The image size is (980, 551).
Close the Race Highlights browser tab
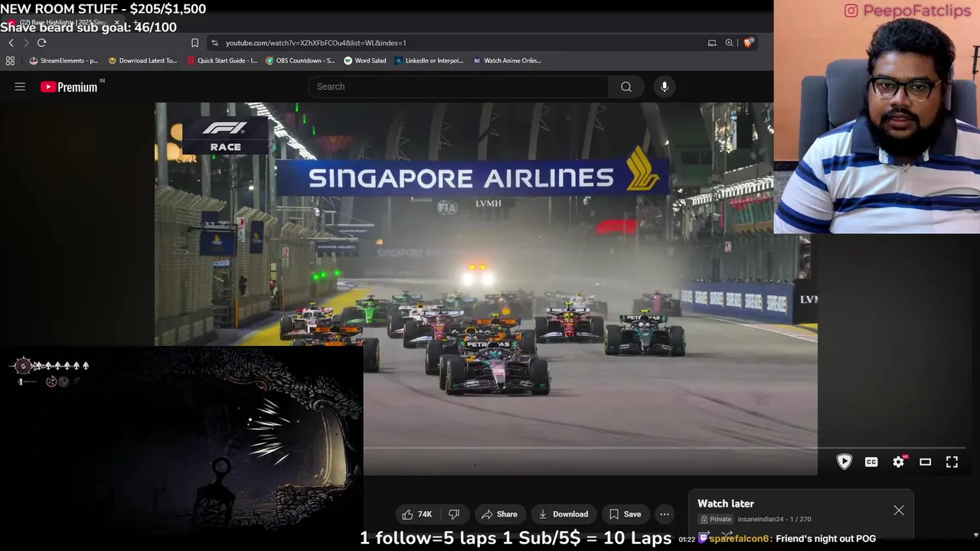[116, 23]
